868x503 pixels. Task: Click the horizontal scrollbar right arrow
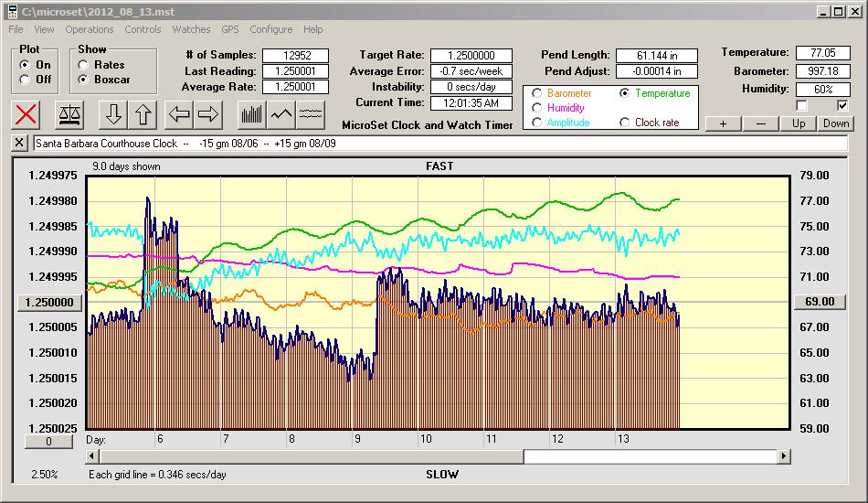(783, 456)
